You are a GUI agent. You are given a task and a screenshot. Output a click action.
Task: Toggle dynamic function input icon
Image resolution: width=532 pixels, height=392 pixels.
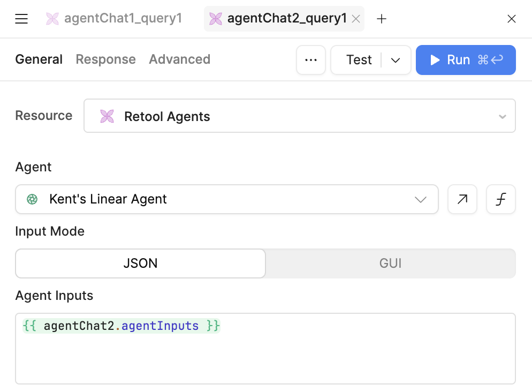pyautogui.click(x=501, y=199)
